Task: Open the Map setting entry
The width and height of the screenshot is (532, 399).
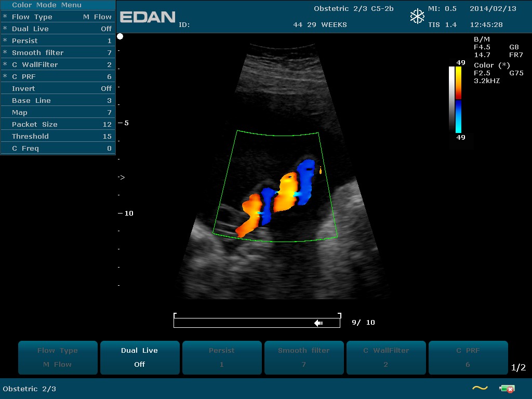Action: pos(58,113)
